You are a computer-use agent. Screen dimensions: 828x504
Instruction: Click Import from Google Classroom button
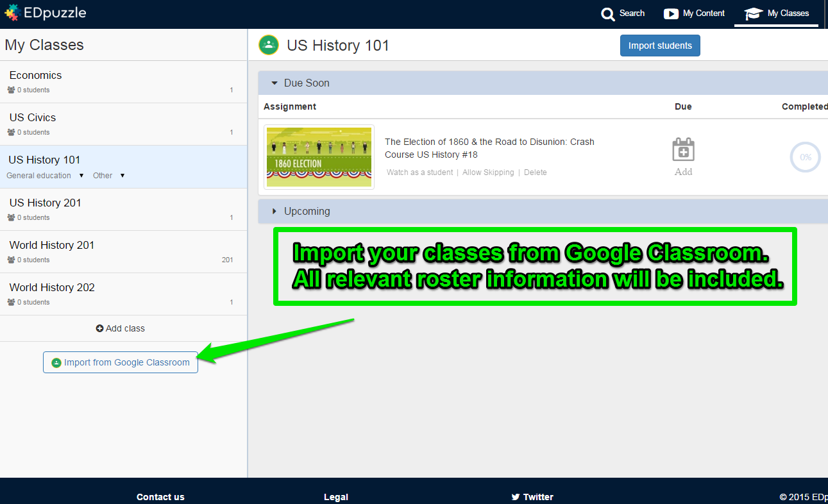tap(121, 362)
